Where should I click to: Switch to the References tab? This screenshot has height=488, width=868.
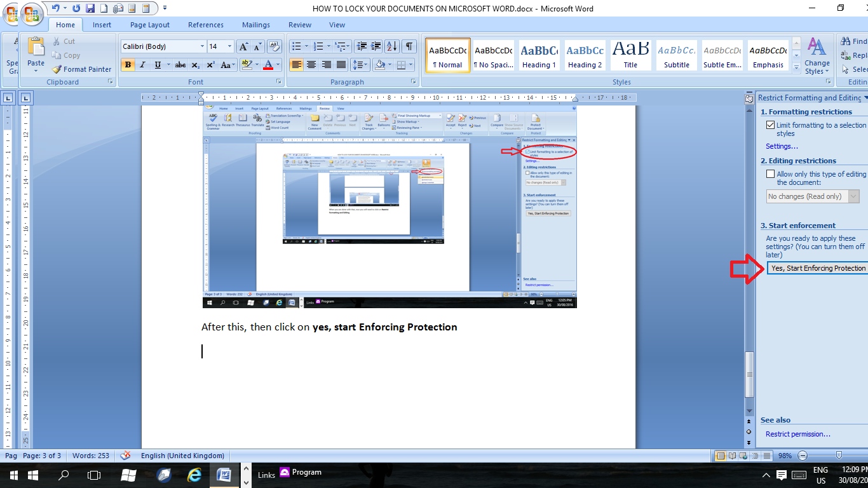pos(206,25)
